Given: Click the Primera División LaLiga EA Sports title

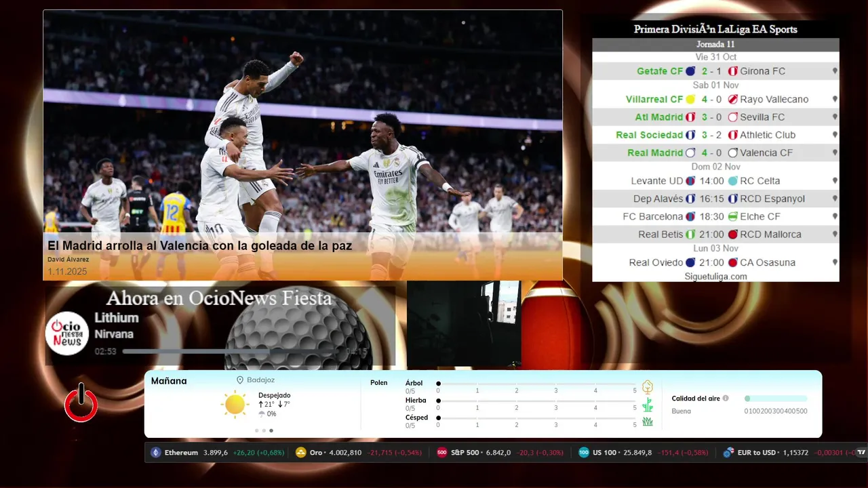Looking at the screenshot, I should [715, 29].
